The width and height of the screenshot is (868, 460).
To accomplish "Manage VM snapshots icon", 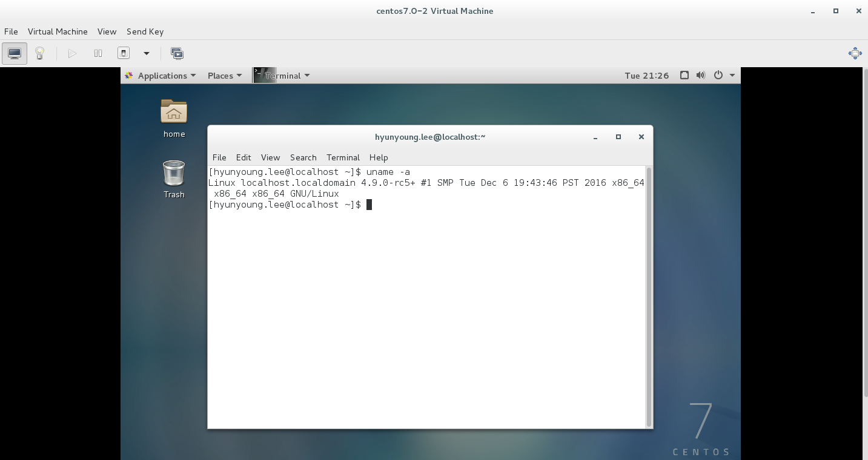I will coord(177,53).
